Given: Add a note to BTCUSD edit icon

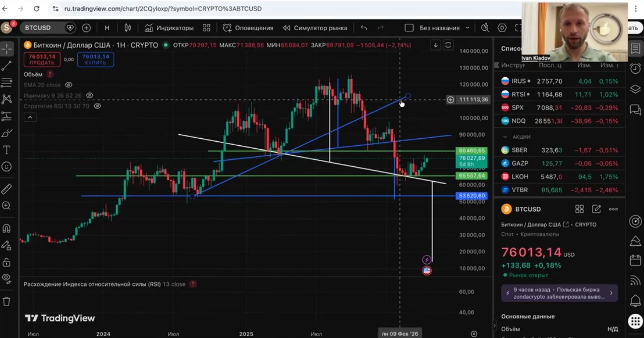Looking at the screenshot, I should [597, 209].
